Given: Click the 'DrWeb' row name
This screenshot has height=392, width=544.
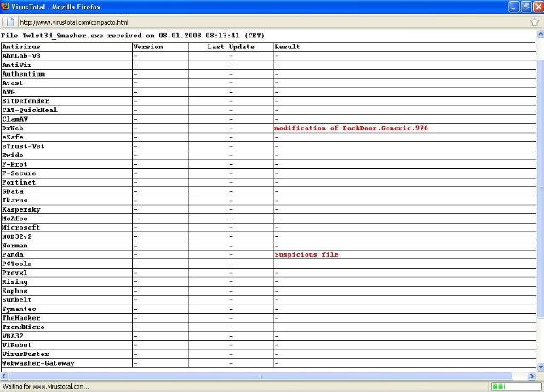Looking at the screenshot, I should click(x=13, y=128).
